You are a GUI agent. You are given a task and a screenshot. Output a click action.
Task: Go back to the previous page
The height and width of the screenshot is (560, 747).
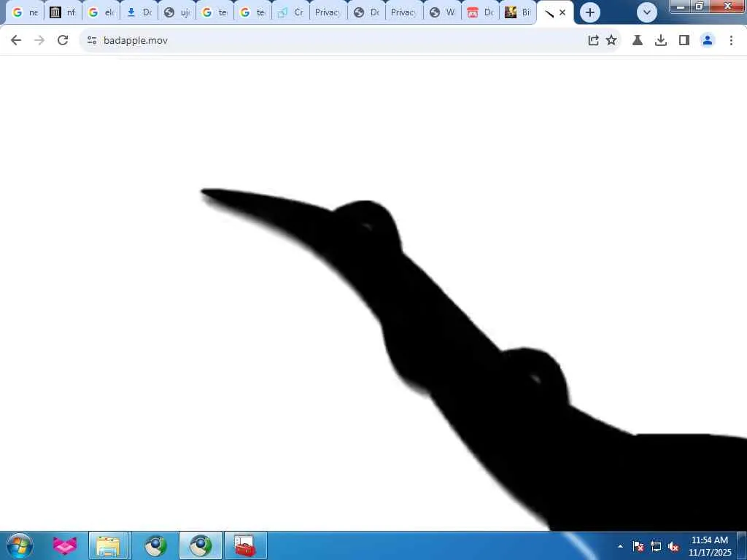coord(16,41)
